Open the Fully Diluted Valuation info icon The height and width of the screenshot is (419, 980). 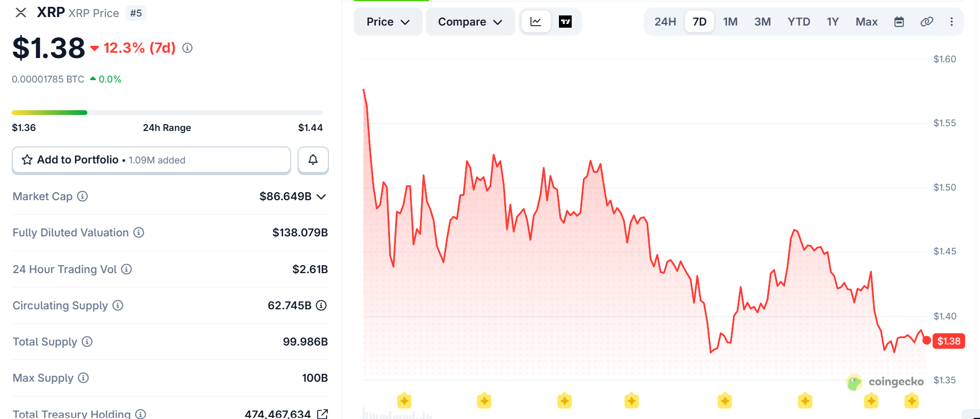[x=139, y=233]
